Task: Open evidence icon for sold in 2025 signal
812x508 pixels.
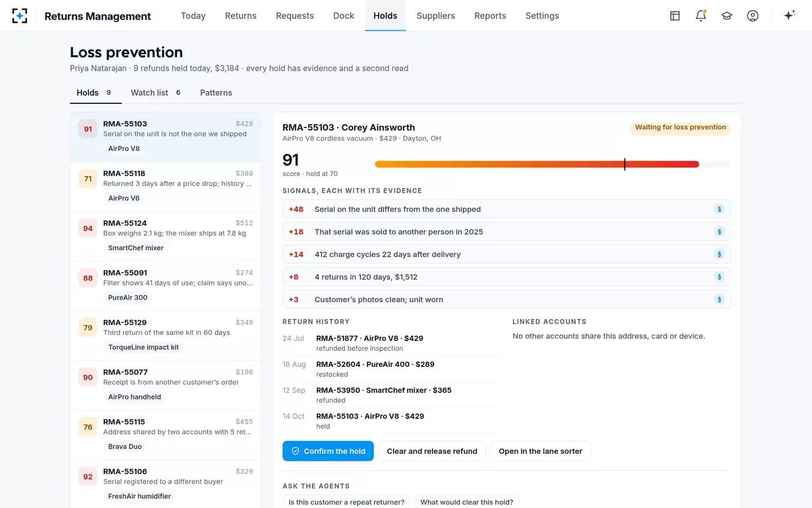Action: click(720, 232)
